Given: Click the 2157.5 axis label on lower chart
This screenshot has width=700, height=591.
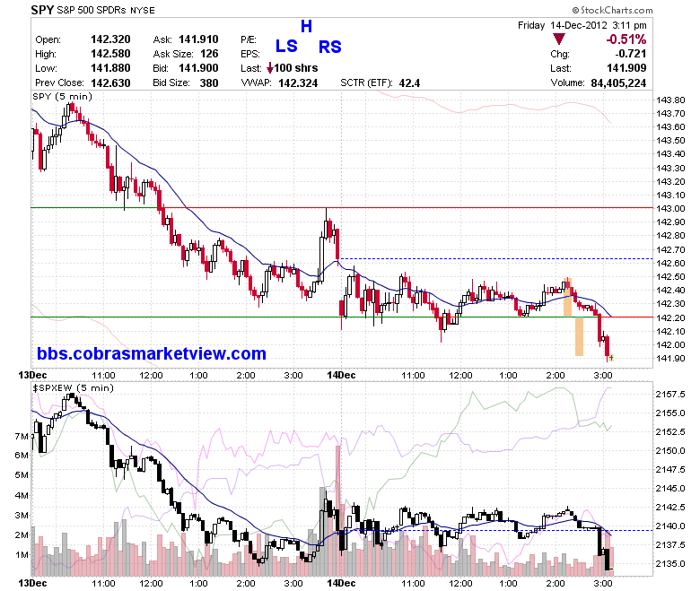Looking at the screenshot, I should click(x=670, y=394).
